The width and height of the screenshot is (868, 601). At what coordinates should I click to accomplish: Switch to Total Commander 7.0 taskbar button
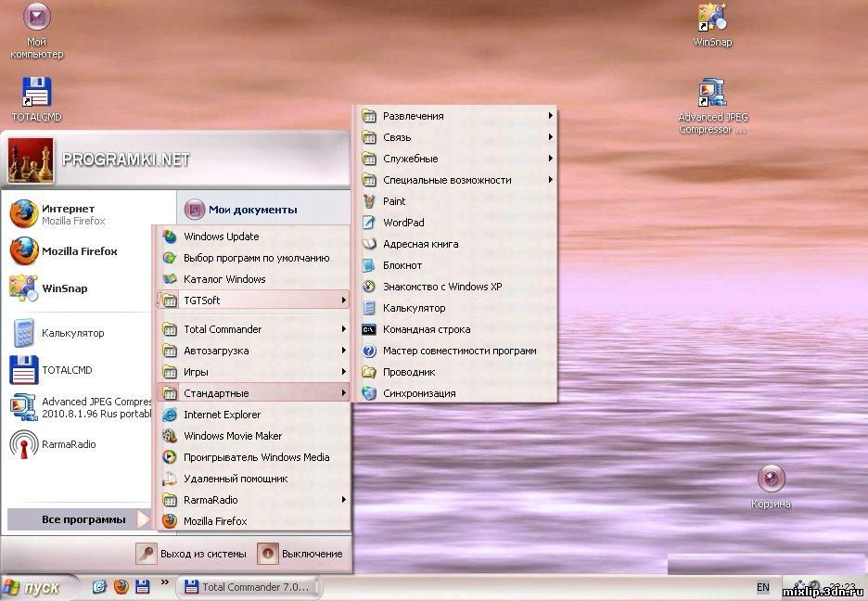point(249,586)
